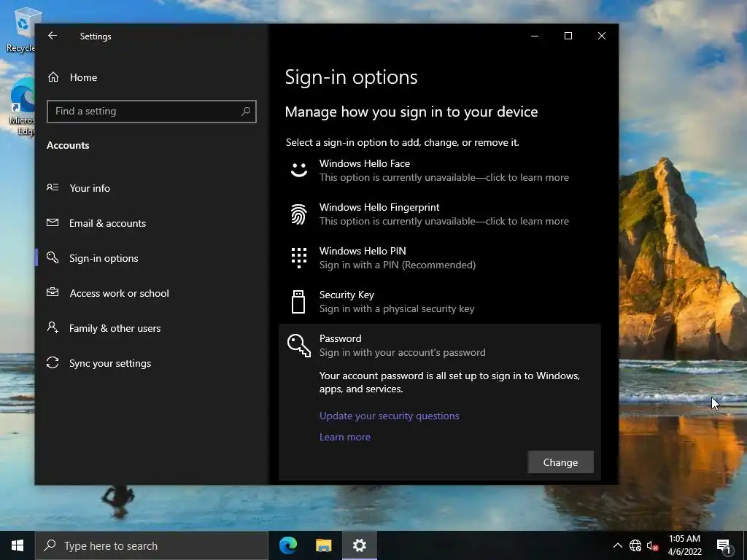Focus the Find a setting search box
This screenshot has height=560, width=747.
(x=152, y=112)
